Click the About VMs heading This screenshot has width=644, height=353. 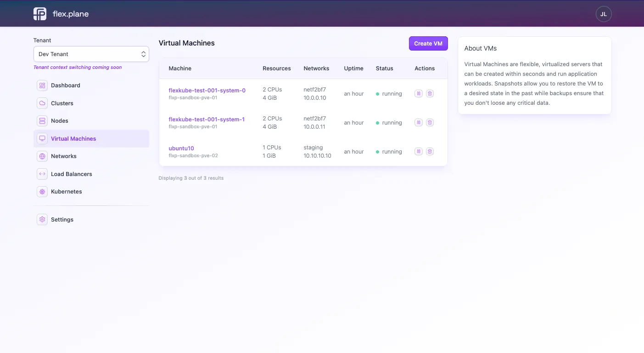[x=481, y=48]
